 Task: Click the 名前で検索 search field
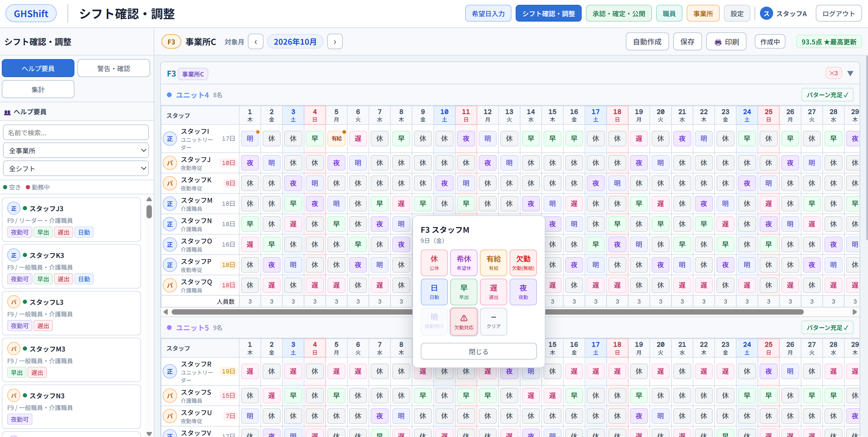(76, 133)
